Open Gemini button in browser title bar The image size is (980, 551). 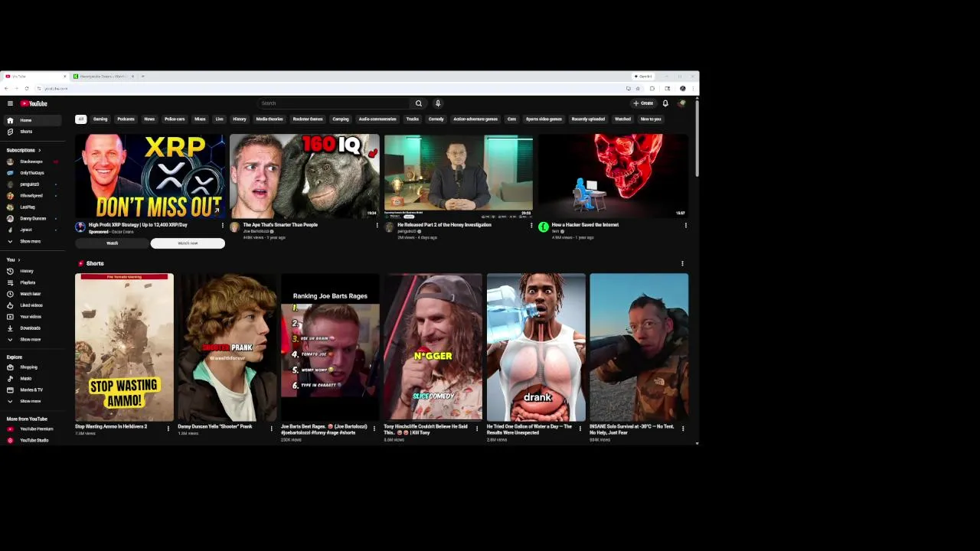[643, 77]
